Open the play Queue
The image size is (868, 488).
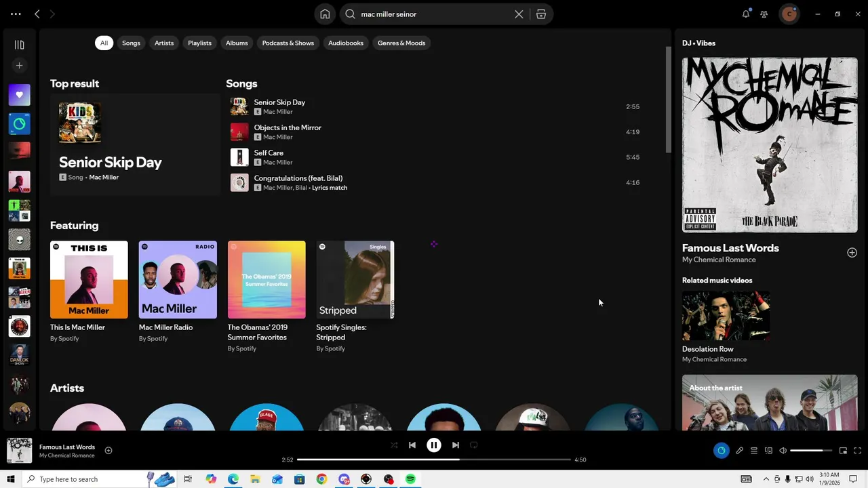pos(753,451)
